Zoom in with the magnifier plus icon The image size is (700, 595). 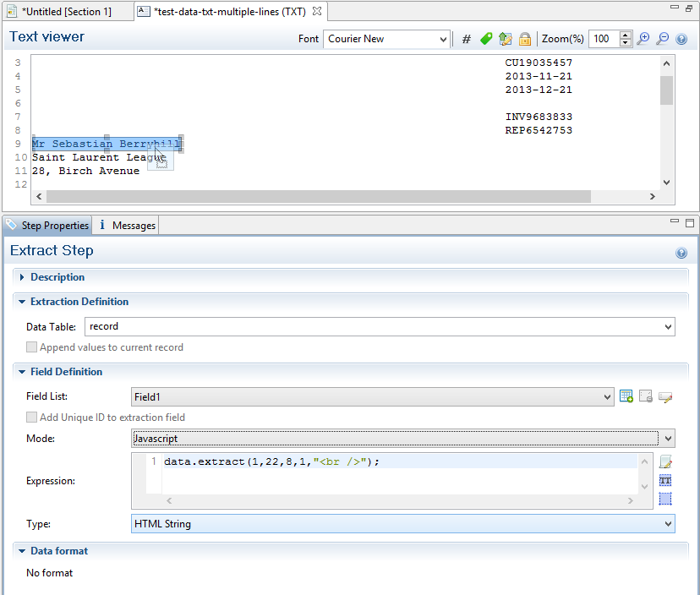point(643,39)
